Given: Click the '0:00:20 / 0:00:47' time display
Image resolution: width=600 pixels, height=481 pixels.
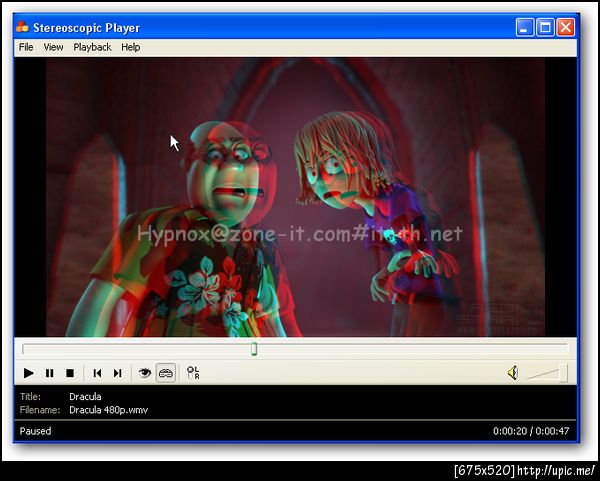Looking at the screenshot, I should pyautogui.click(x=531, y=431).
